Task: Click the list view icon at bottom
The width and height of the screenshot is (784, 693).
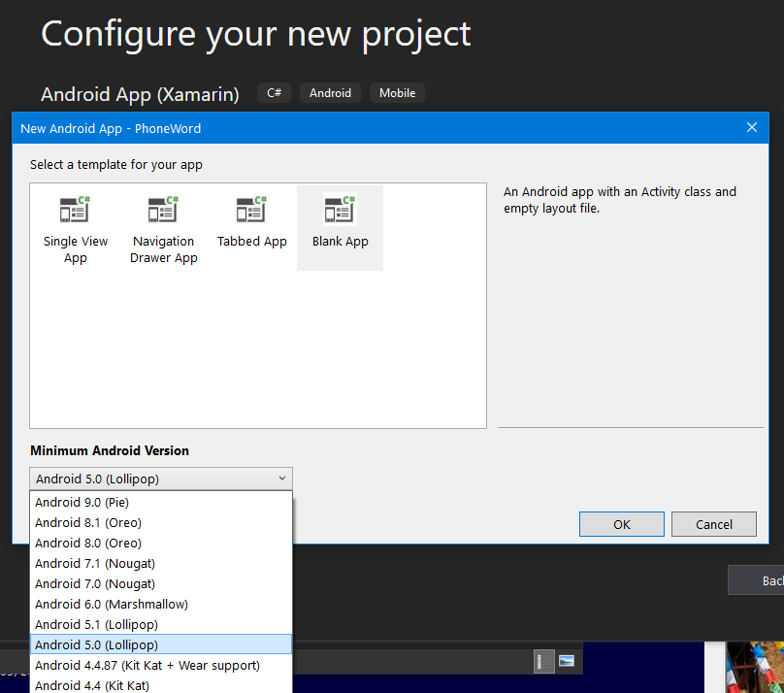Action: [x=545, y=661]
